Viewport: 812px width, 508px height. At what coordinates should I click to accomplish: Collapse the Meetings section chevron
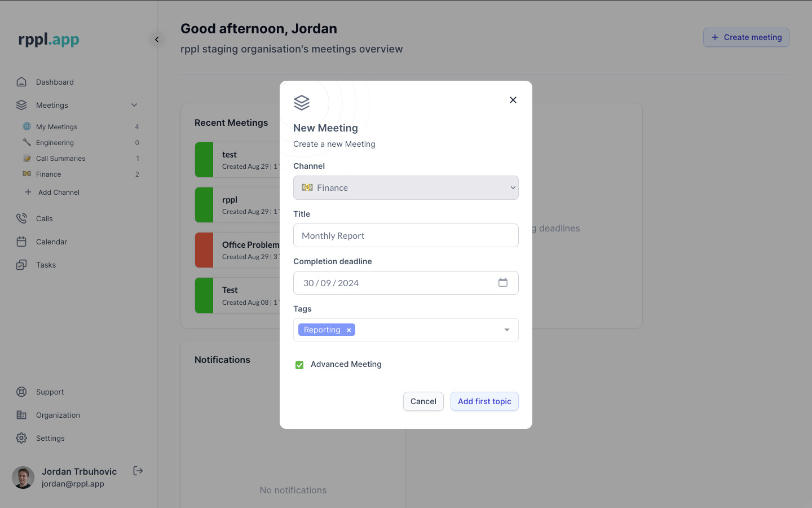[x=134, y=105]
